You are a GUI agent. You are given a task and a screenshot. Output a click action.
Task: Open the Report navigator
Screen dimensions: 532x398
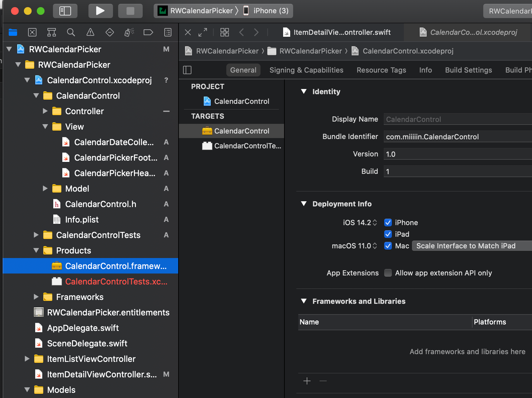click(x=168, y=32)
